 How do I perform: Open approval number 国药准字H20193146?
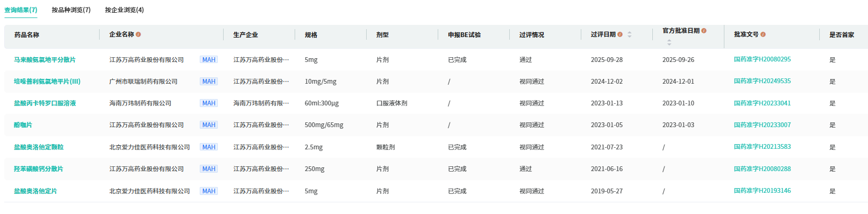762,191
